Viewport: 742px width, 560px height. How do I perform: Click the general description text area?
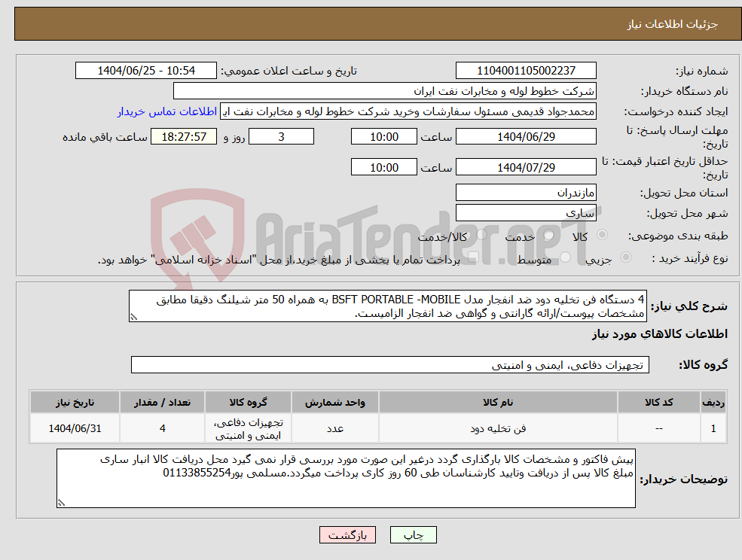point(387,306)
